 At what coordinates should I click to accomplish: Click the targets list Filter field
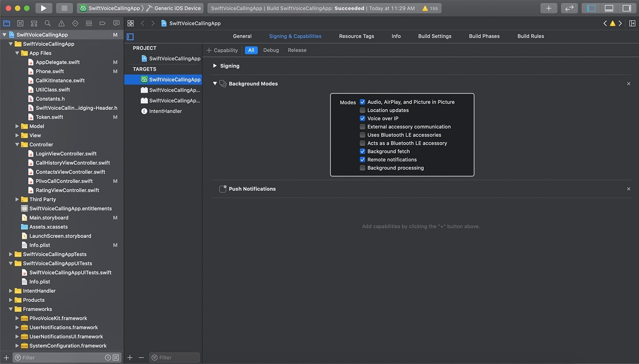pyautogui.click(x=174, y=357)
